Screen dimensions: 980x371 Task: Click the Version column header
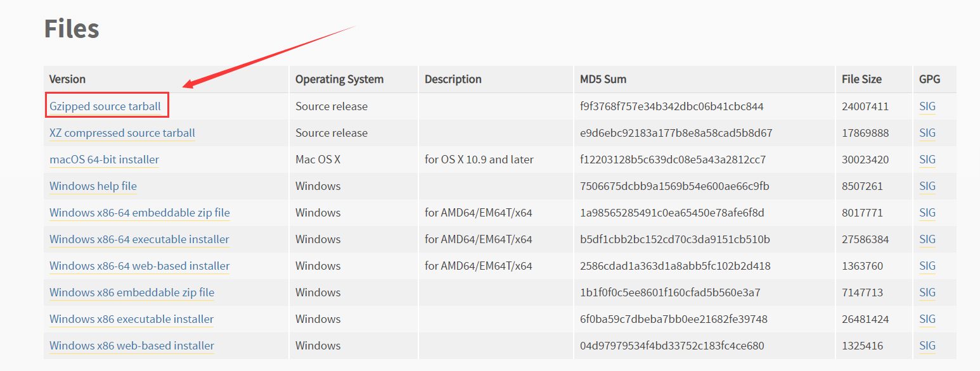coord(67,79)
